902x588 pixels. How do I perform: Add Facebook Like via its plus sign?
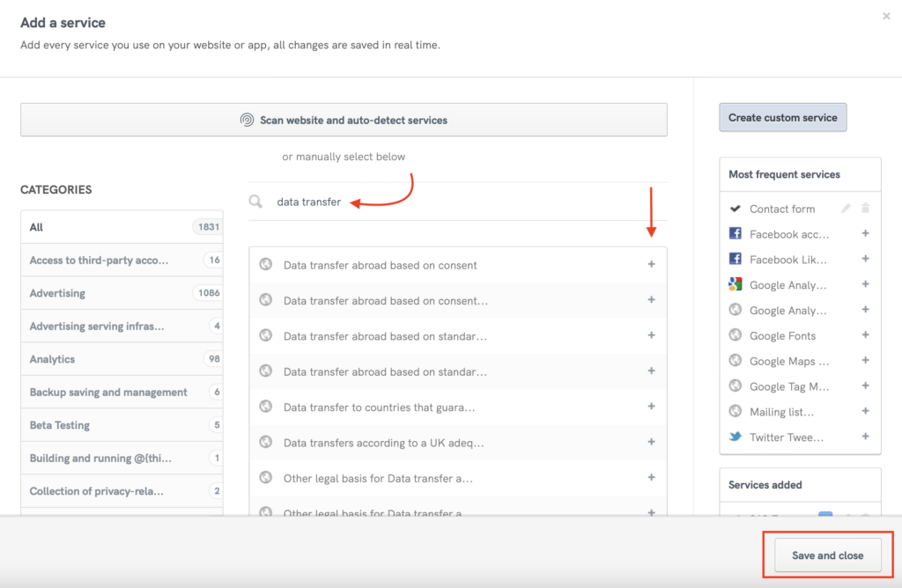click(x=865, y=259)
